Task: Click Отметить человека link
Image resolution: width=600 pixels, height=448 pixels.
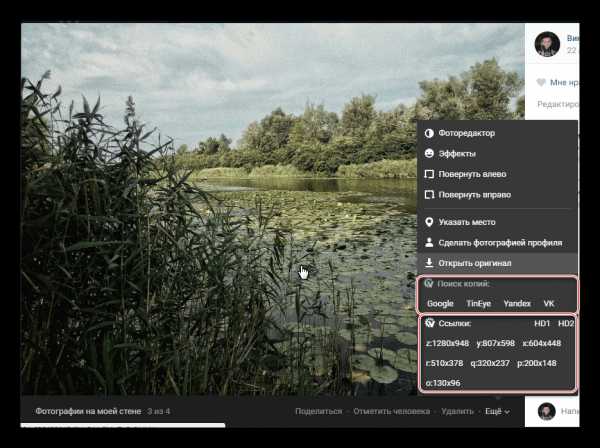Action: [391, 411]
